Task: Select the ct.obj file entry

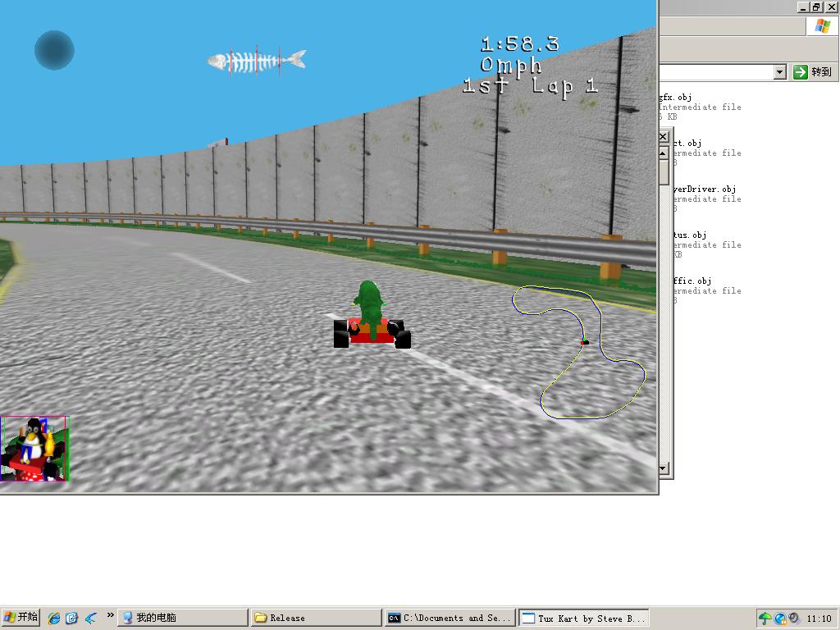Action: pyautogui.click(x=707, y=153)
